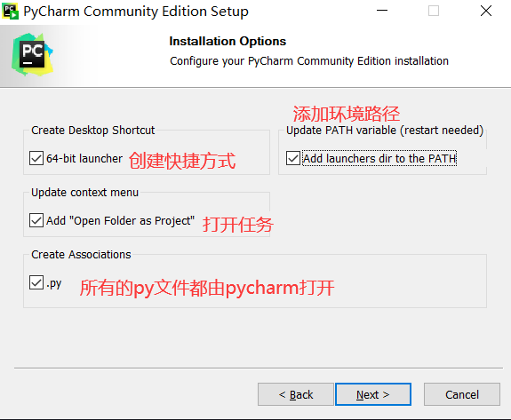Go to the next installer step

click(x=373, y=394)
